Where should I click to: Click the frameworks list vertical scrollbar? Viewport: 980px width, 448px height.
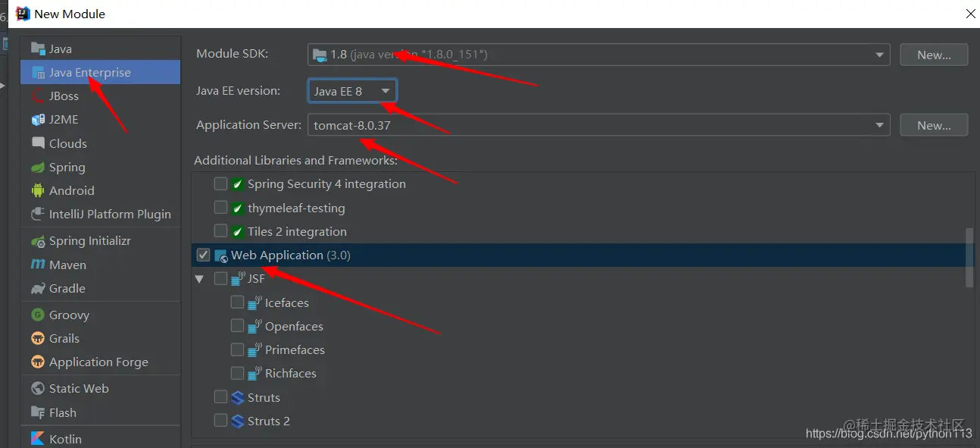pyautogui.click(x=969, y=258)
